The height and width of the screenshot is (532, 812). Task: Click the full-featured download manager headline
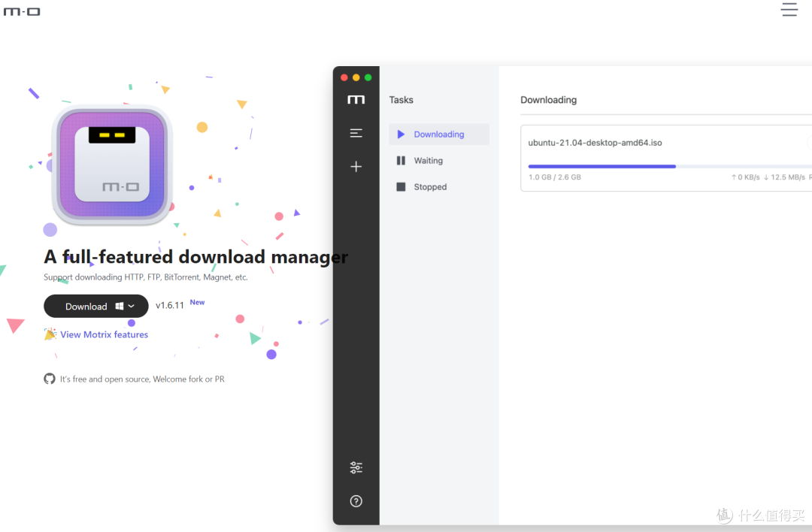pyautogui.click(x=195, y=257)
